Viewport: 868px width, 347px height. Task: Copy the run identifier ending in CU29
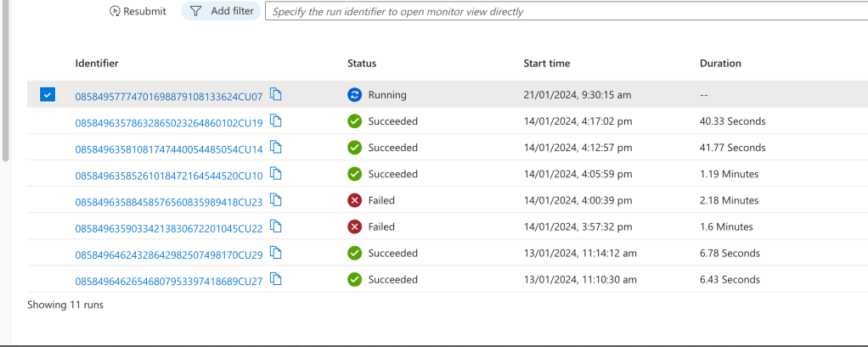276,253
